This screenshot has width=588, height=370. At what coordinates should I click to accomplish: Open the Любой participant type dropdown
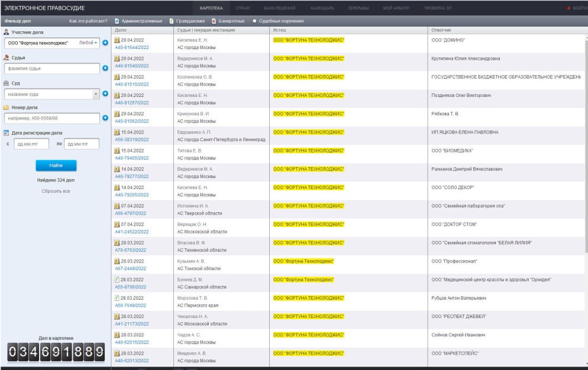click(89, 43)
